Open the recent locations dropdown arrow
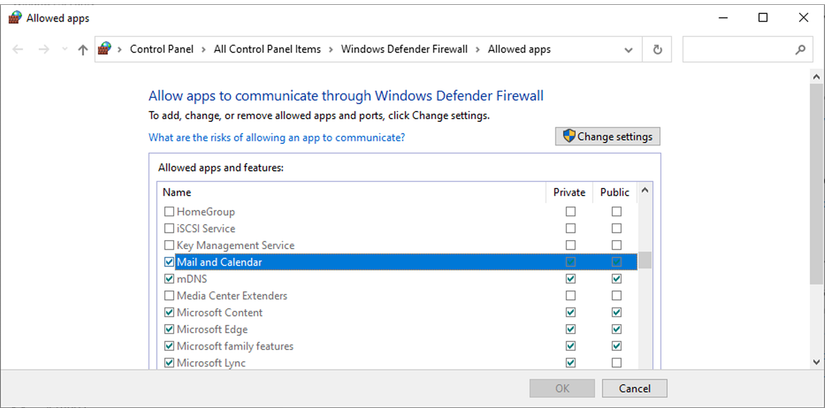 [x=65, y=49]
